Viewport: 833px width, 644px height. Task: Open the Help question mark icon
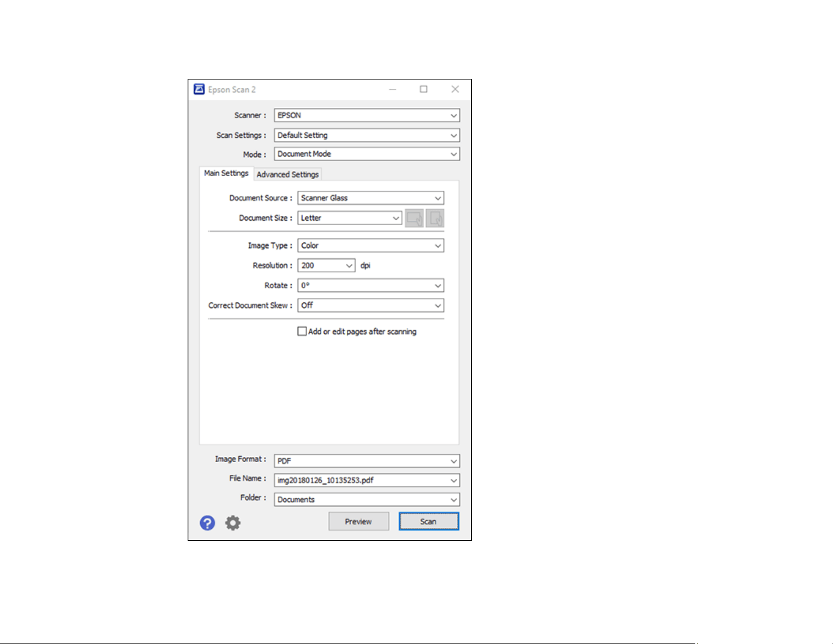[208, 523]
